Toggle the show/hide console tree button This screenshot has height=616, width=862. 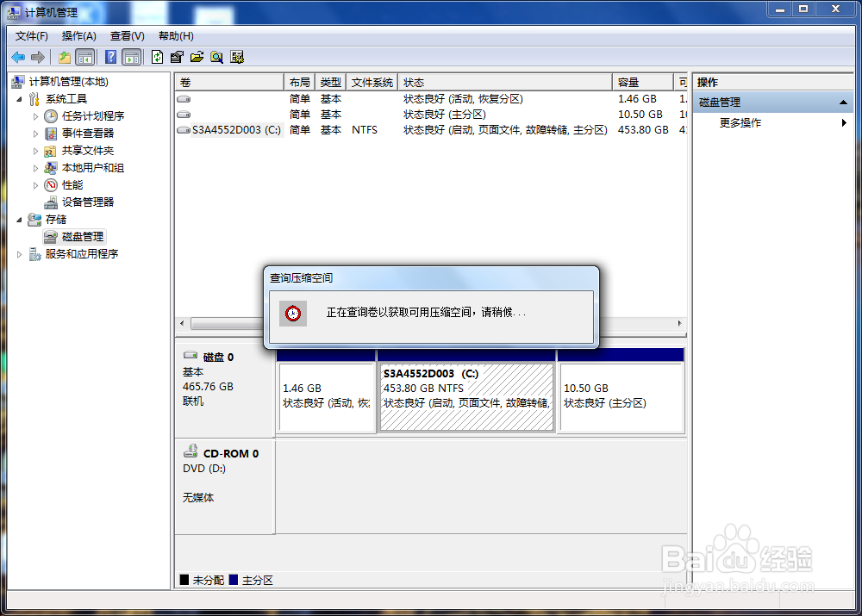(x=85, y=57)
